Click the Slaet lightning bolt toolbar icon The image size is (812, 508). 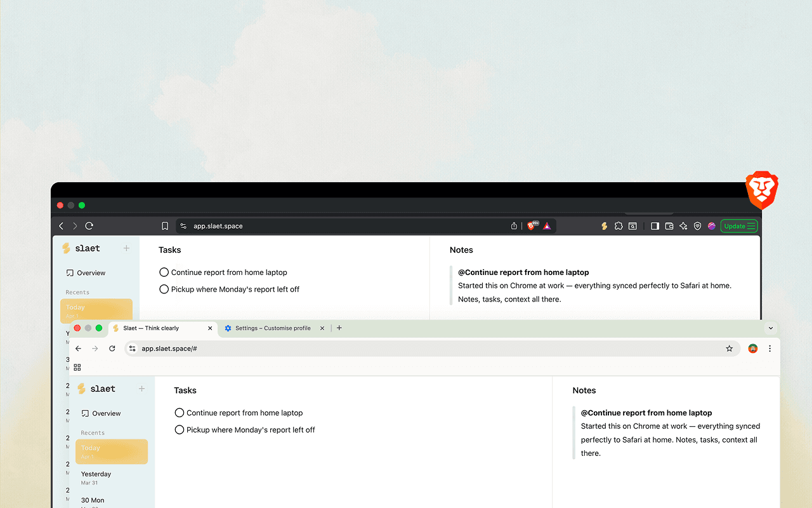pos(604,226)
